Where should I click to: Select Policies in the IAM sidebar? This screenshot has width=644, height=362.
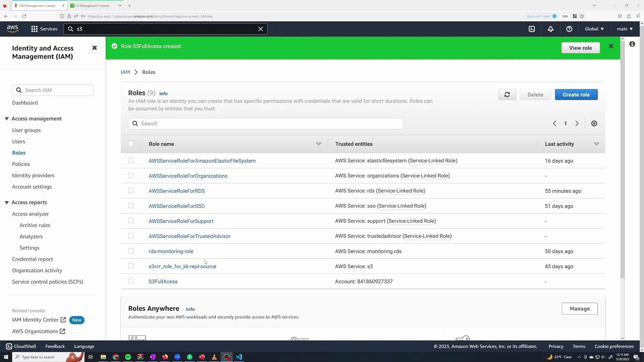tap(21, 164)
